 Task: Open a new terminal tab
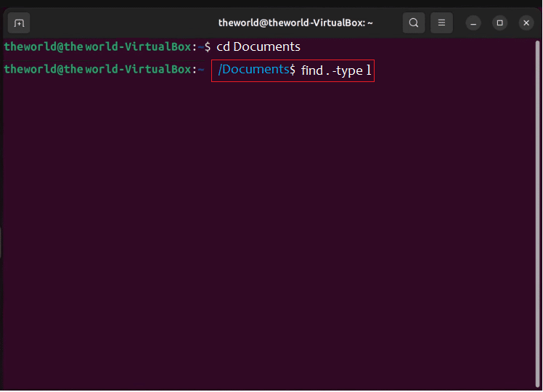(x=19, y=23)
